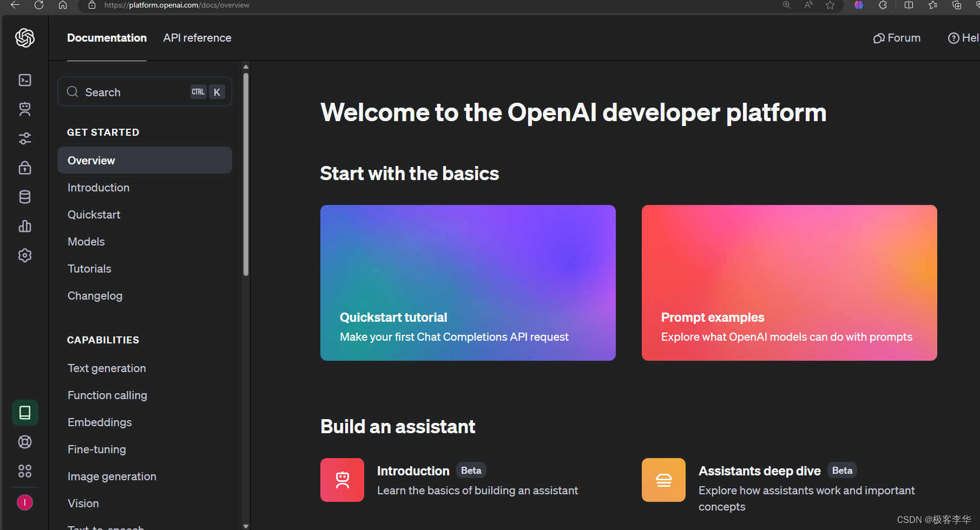Open the browser extensions puzzle icon

[883, 5]
